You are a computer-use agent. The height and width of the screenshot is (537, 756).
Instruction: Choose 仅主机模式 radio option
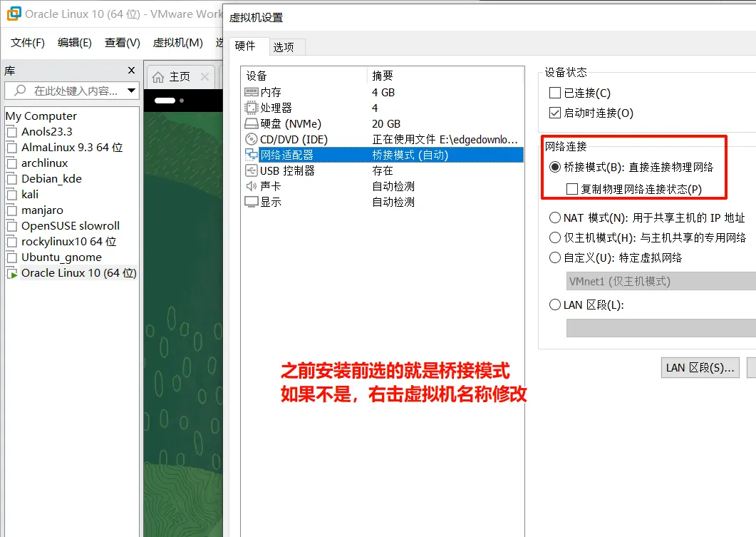click(x=554, y=237)
